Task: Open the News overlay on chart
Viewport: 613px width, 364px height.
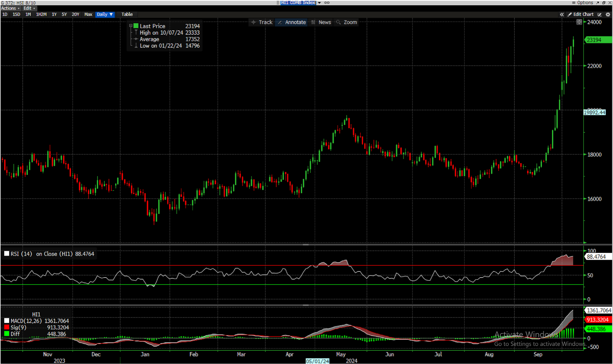Action: click(321, 22)
